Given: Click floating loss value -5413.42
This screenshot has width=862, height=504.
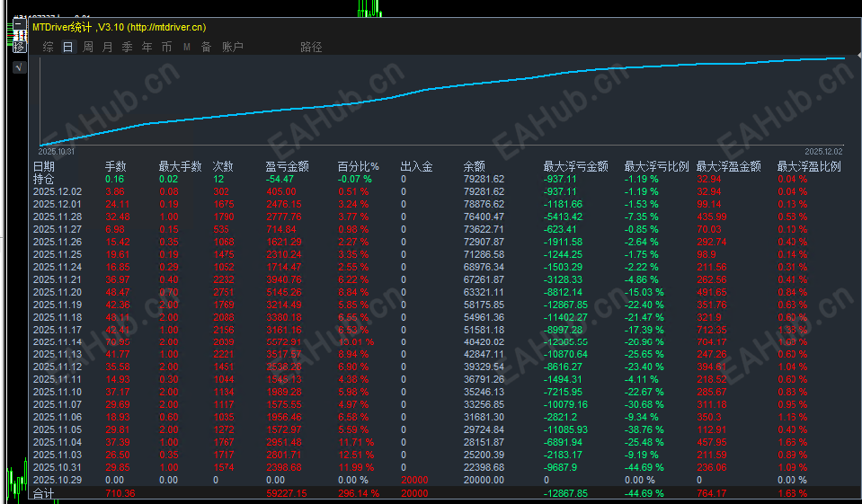Looking at the screenshot, I should (x=563, y=217).
